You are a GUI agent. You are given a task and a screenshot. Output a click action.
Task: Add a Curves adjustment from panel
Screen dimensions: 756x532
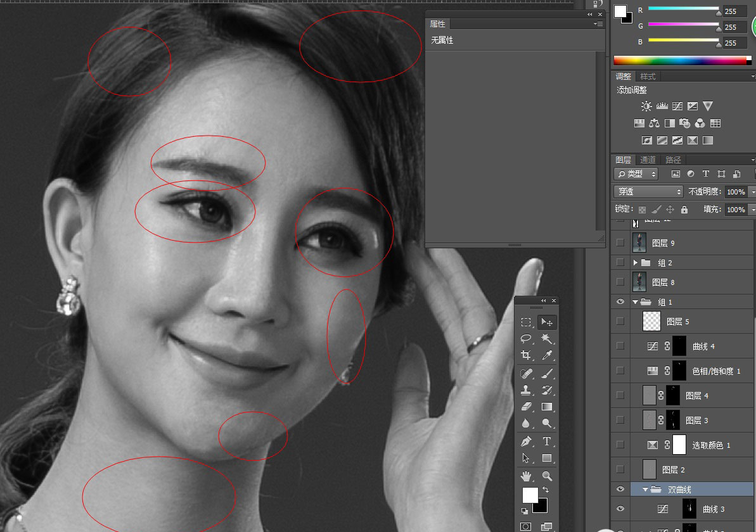coord(677,106)
